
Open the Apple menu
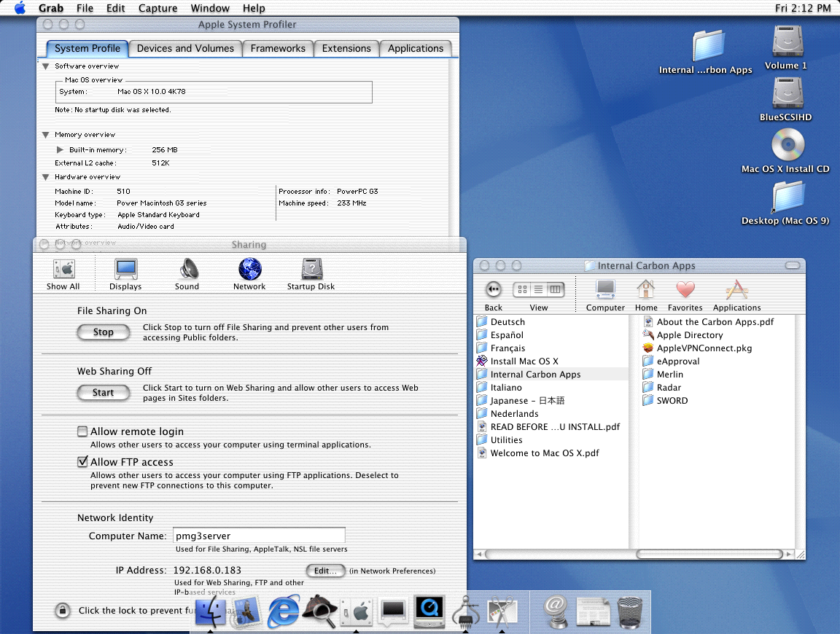[x=20, y=8]
